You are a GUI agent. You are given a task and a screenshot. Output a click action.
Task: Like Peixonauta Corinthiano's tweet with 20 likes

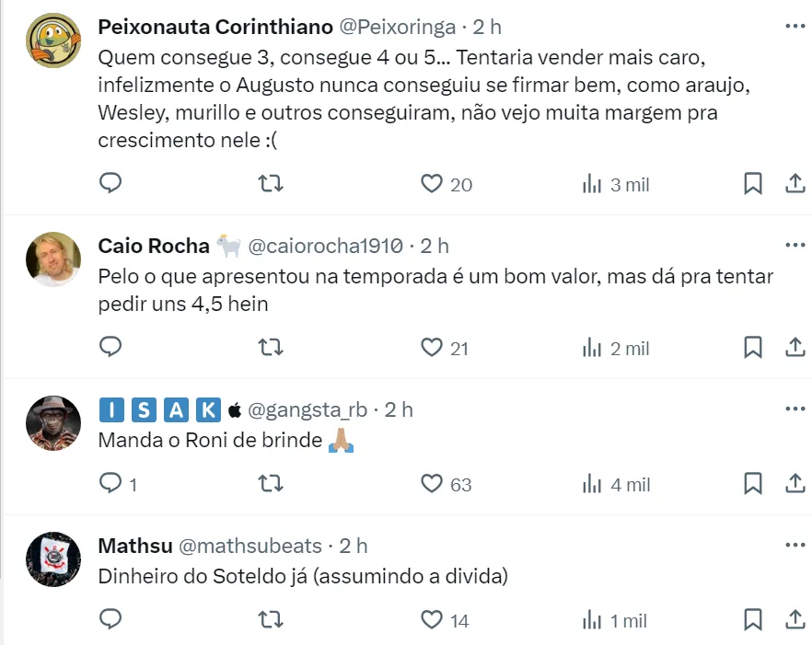coord(433,184)
